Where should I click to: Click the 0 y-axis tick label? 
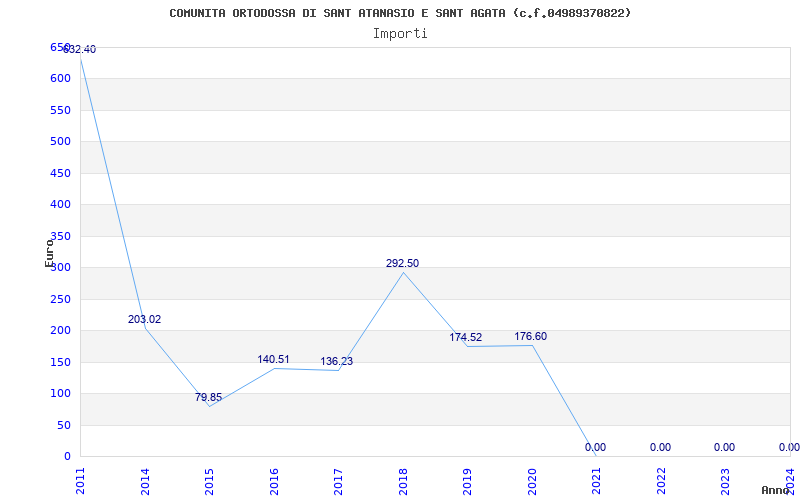(67, 457)
